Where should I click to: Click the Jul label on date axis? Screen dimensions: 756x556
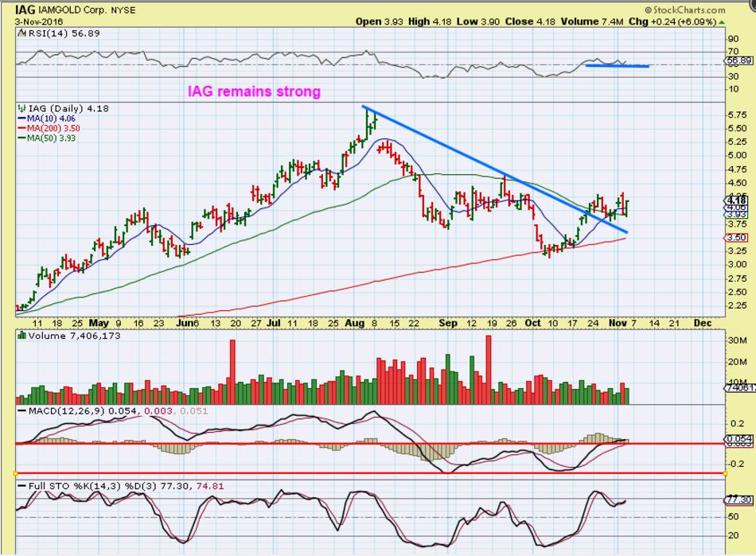tap(274, 323)
